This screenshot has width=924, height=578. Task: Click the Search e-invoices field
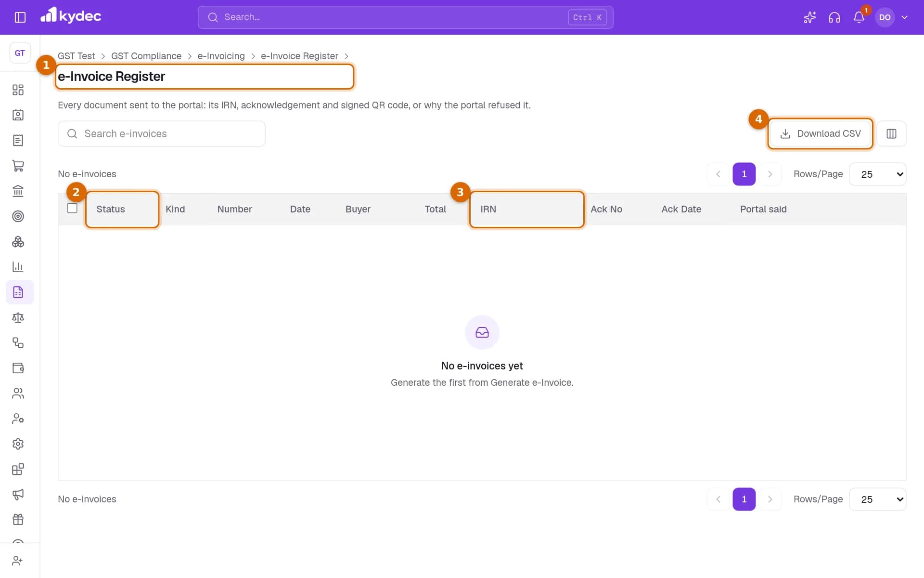point(161,133)
